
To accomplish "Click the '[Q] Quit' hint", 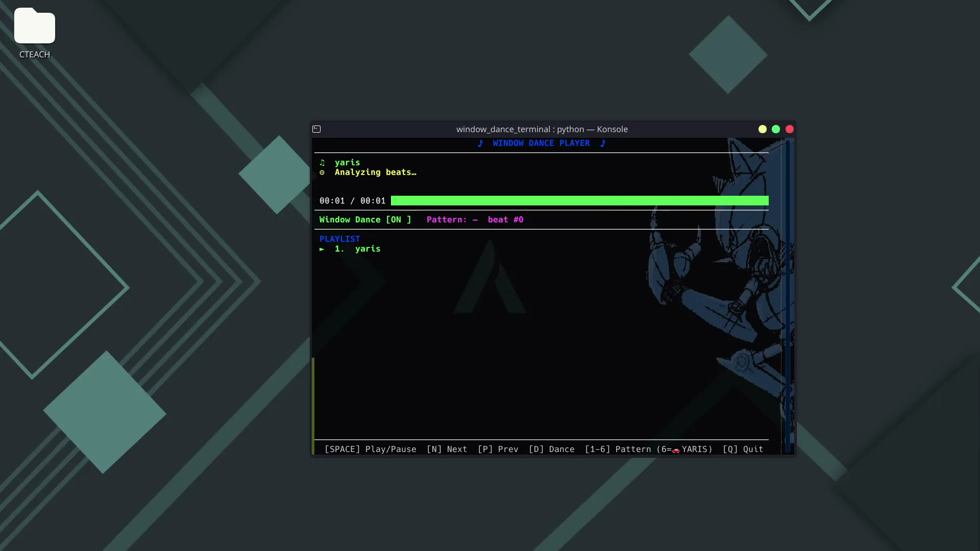I will 743,449.
